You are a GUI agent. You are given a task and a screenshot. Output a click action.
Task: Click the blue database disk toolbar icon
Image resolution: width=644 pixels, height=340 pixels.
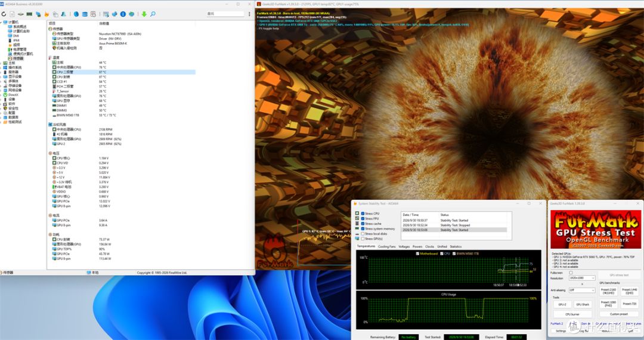85,14
